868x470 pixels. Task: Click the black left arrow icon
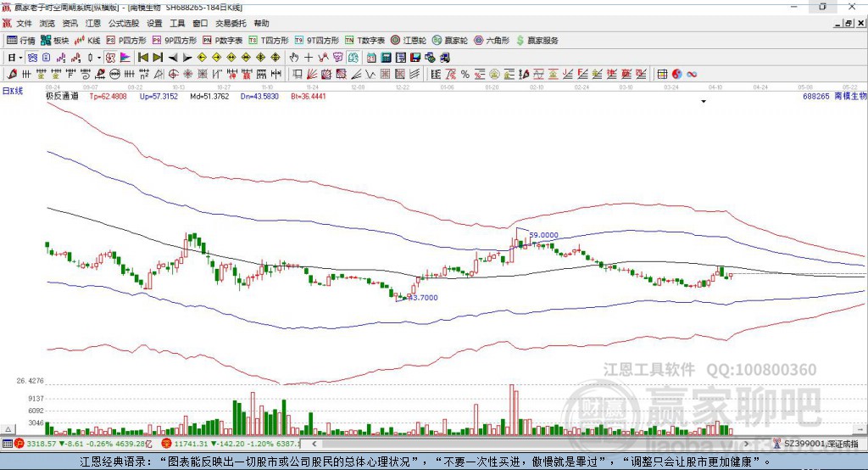[173, 58]
